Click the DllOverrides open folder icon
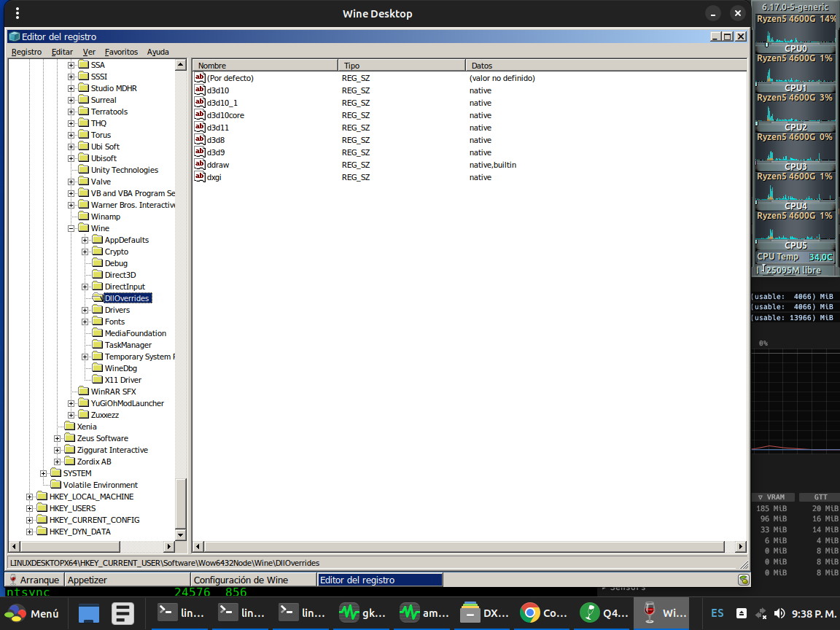This screenshot has height=630, width=840. (x=97, y=297)
